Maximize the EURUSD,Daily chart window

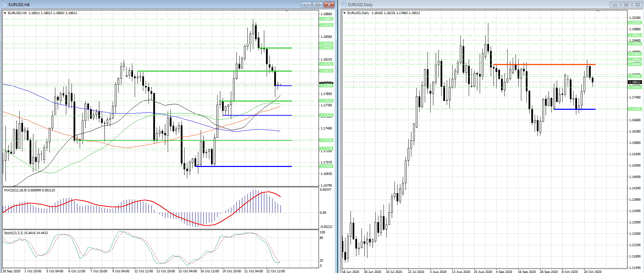(626, 4)
